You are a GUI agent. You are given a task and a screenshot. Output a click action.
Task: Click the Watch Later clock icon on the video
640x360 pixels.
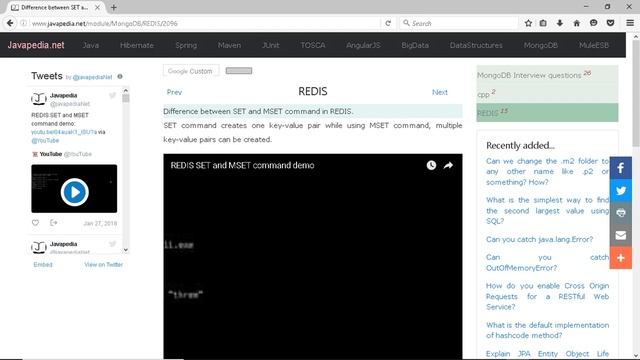(431, 165)
